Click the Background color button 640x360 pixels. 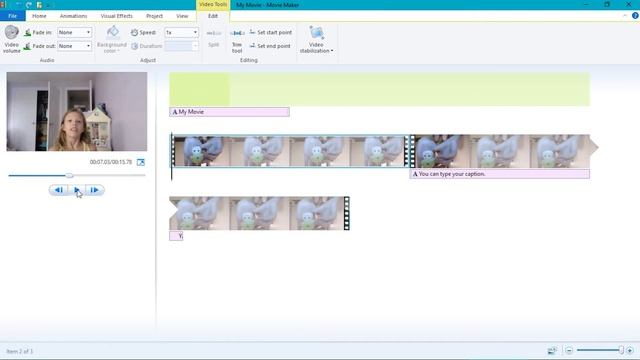click(111, 39)
